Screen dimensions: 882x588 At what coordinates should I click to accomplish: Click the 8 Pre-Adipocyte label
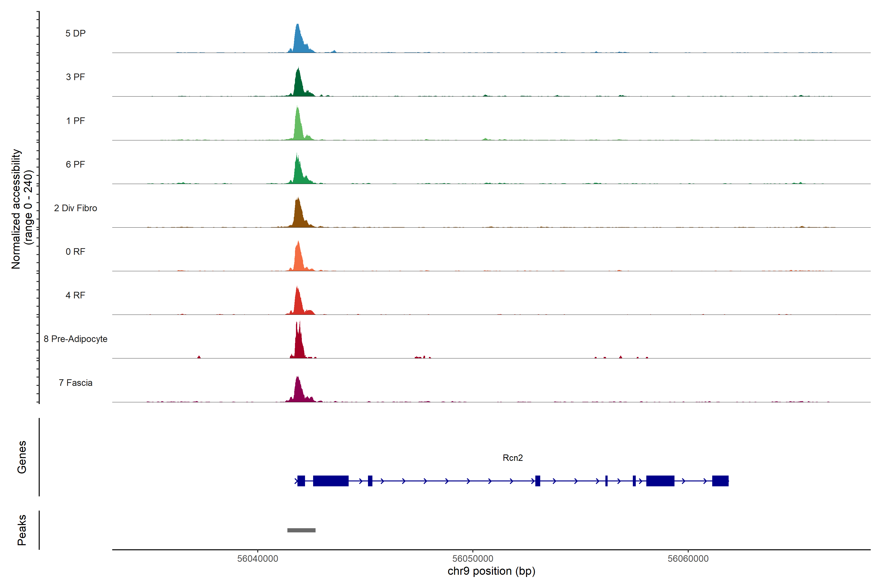(75, 339)
